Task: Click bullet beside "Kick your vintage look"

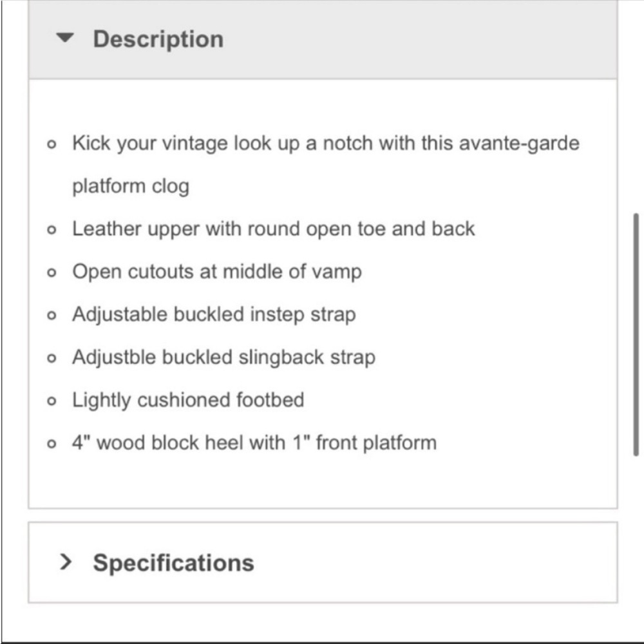Action: [x=52, y=144]
